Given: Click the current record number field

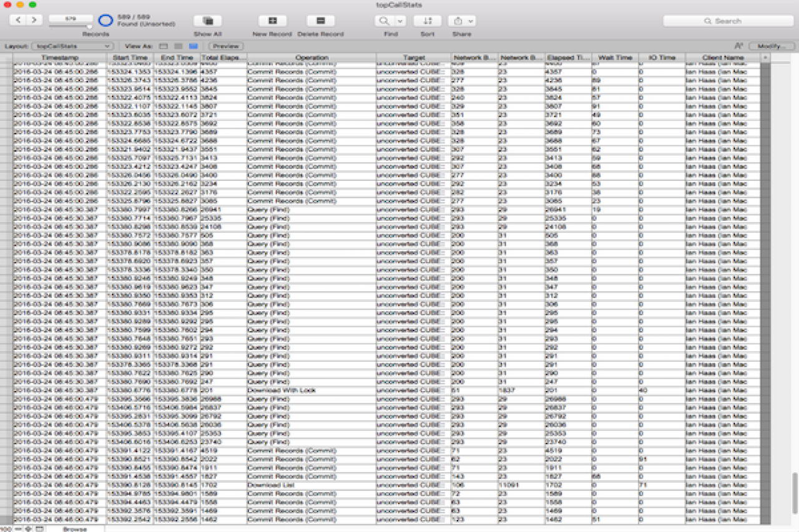Looking at the screenshot, I should (x=71, y=19).
